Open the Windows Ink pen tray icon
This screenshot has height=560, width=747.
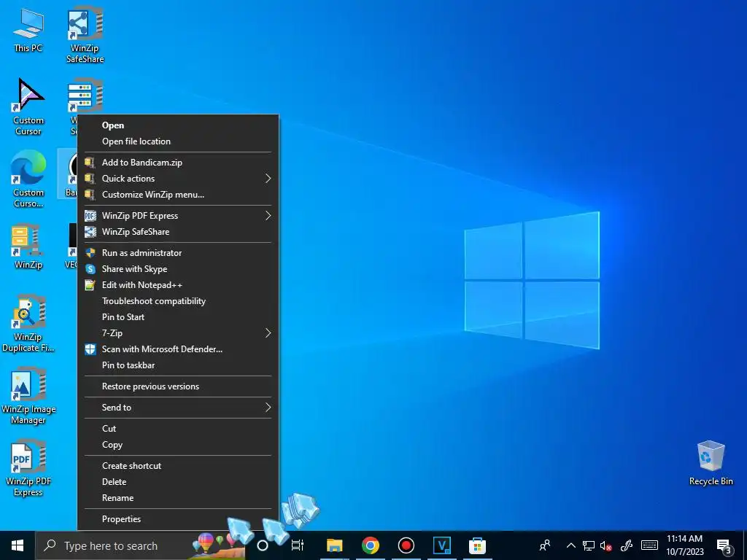pos(627,545)
